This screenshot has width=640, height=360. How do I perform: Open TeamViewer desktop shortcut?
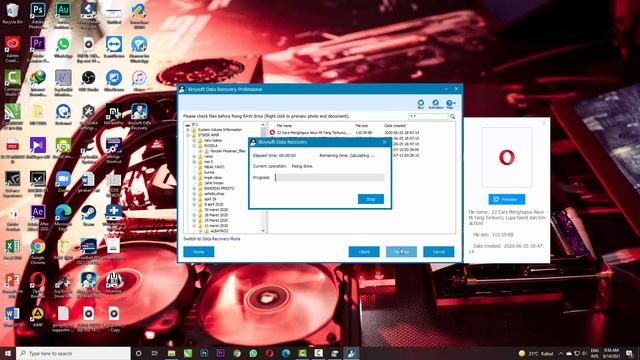114,47
